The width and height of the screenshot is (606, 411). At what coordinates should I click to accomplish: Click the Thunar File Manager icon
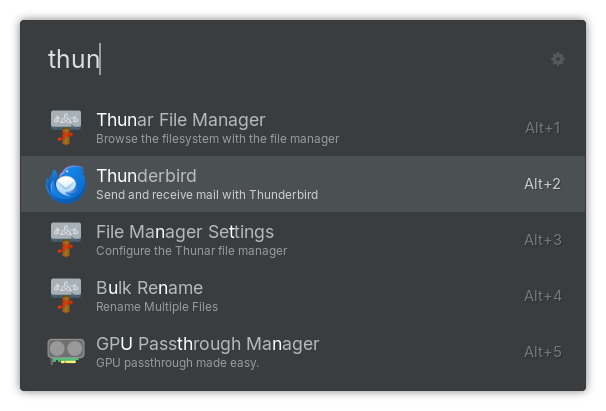tap(66, 128)
